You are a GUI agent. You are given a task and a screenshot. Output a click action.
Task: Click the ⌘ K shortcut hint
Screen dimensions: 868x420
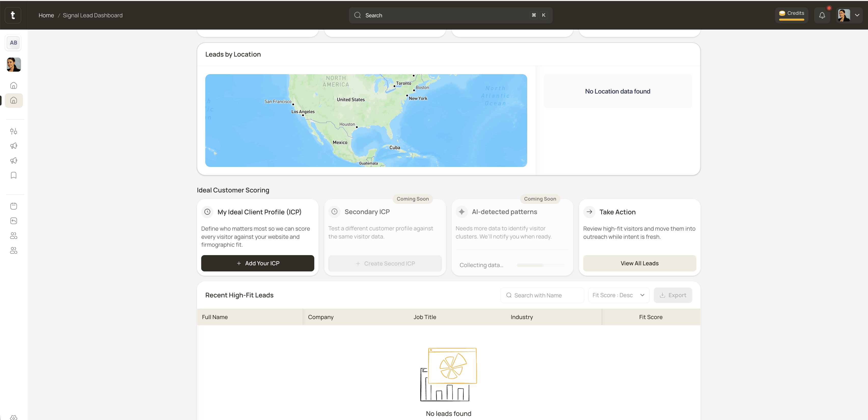point(538,15)
